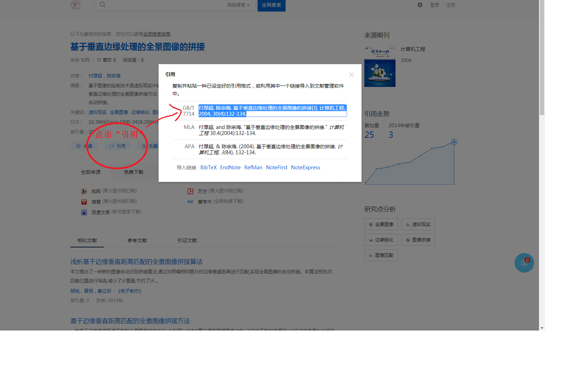Open the 万方 source link
Image resolution: width=588 pixels, height=368 pixels.
pos(203,191)
